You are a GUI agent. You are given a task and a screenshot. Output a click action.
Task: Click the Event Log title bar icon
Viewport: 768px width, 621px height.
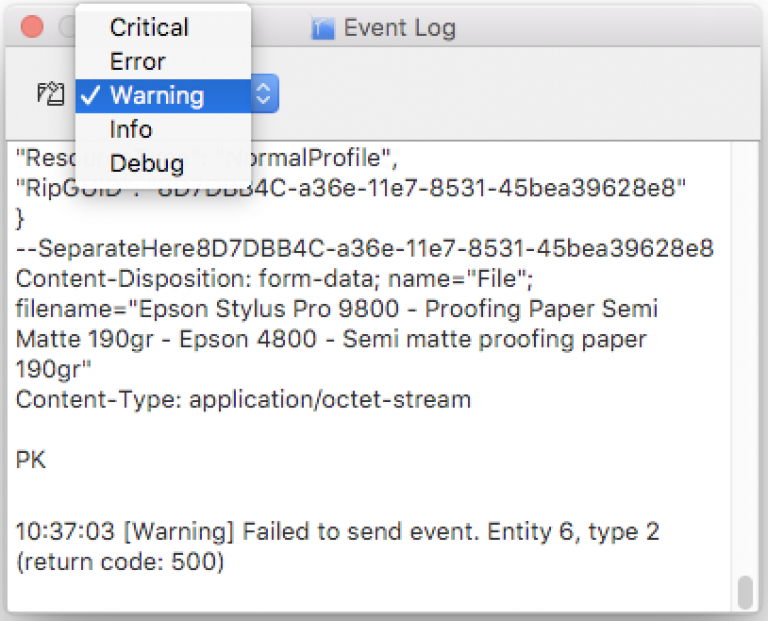coord(323,28)
